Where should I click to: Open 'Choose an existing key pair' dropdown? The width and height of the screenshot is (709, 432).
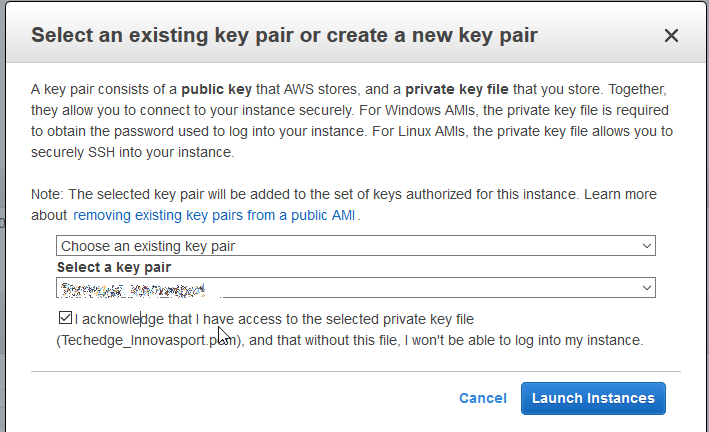click(355, 245)
